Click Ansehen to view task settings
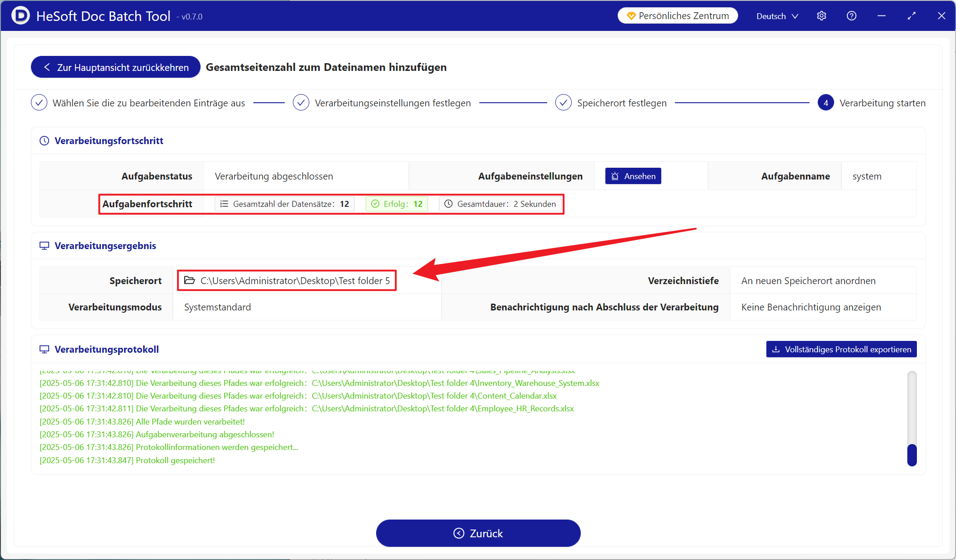 [x=633, y=176]
